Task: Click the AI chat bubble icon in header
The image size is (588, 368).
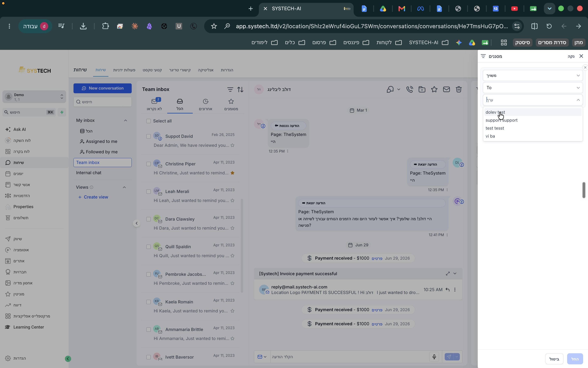Action: pyautogui.click(x=390, y=89)
